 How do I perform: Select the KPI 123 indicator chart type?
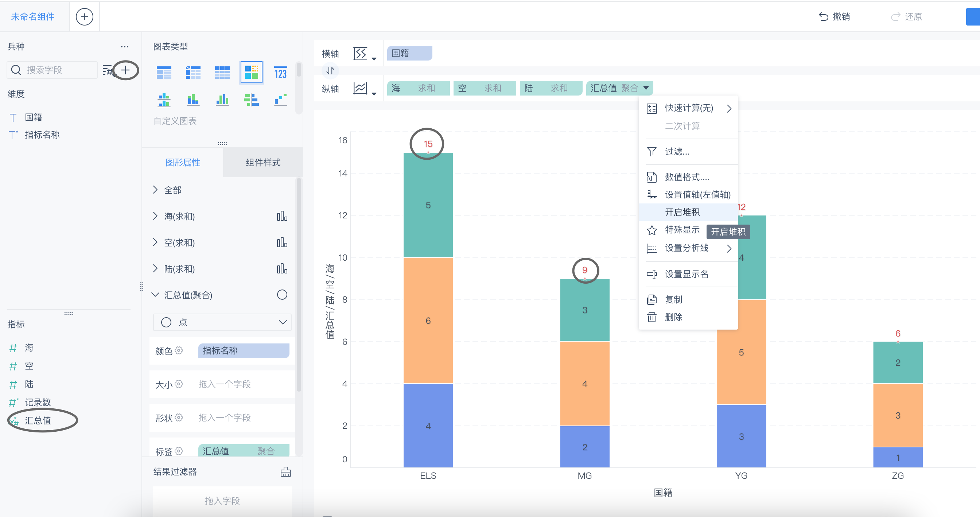(x=280, y=73)
